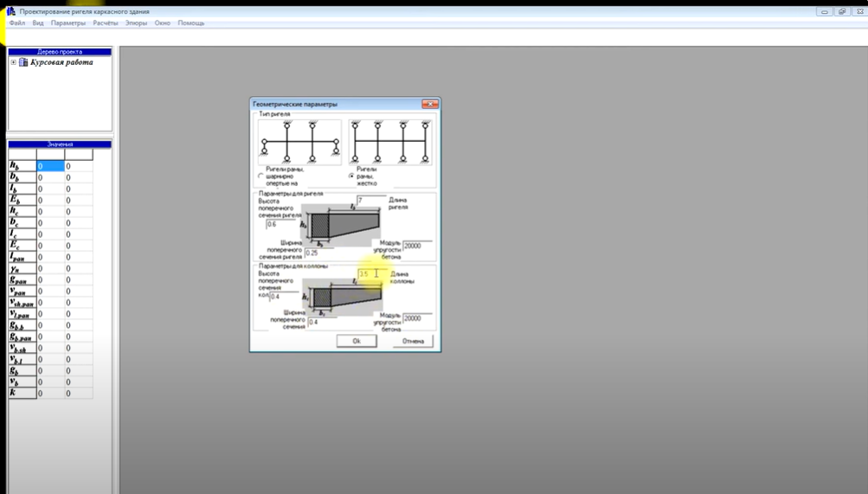The image size is (868, 494).
Task: Open the Параметры menu
Action: pyautogui.click(x=68, y=23)
